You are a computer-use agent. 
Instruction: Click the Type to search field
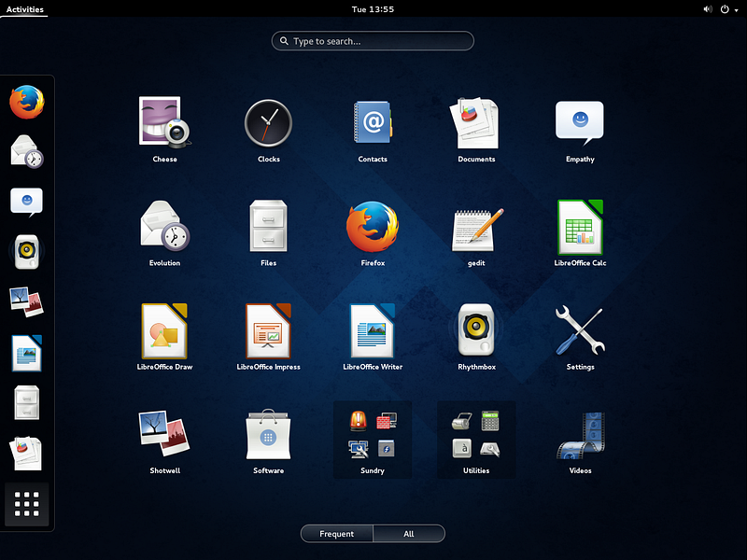373,41
